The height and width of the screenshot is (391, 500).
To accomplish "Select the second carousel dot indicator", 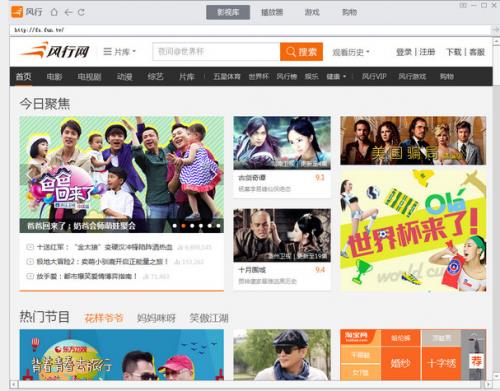I will 183,226.
